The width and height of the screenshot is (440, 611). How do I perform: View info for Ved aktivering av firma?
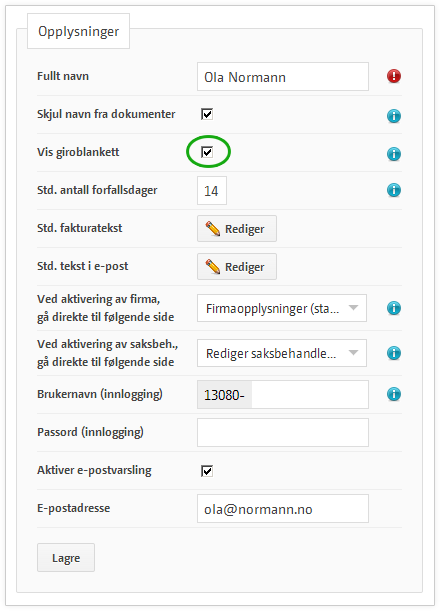pyautogui.click(x=394, y=308)
